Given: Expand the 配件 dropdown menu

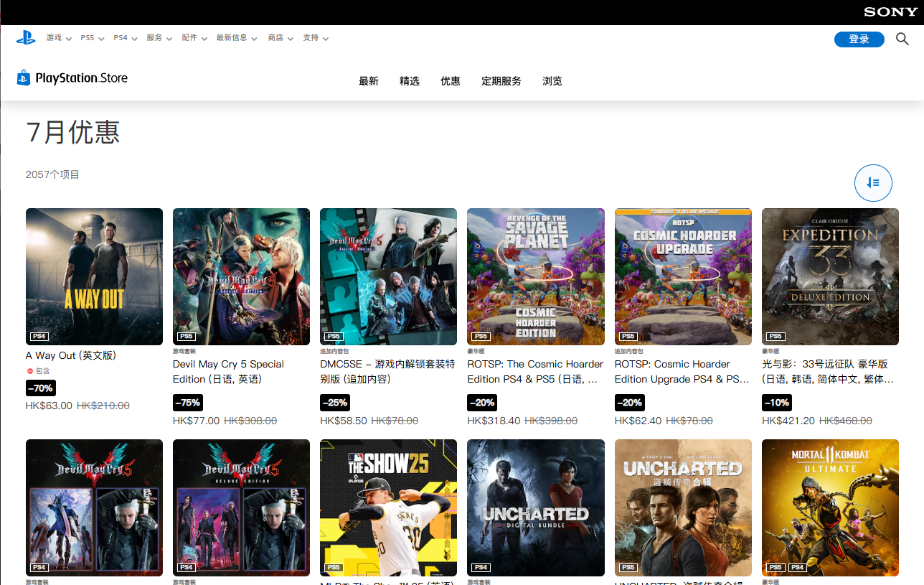Looking at the screenshot, I should tap(194, 38).
